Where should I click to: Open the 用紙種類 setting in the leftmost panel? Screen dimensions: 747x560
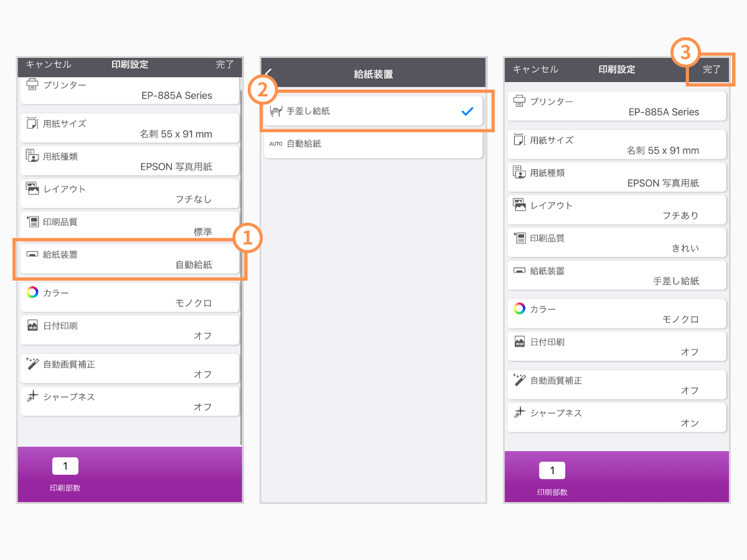coord(130,161)
